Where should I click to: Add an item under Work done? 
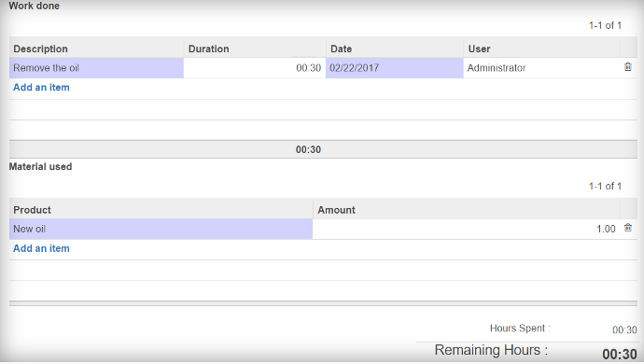click(41, 88)
